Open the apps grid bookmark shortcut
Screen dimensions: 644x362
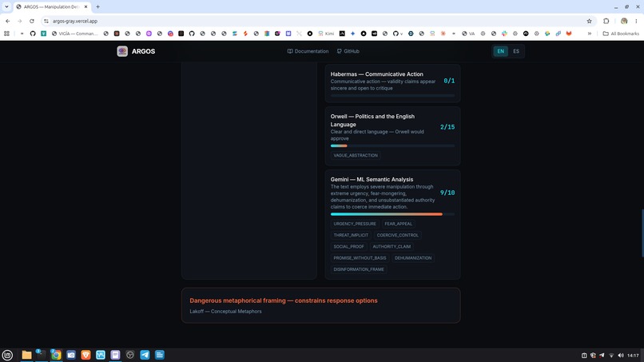click(6, 34)
